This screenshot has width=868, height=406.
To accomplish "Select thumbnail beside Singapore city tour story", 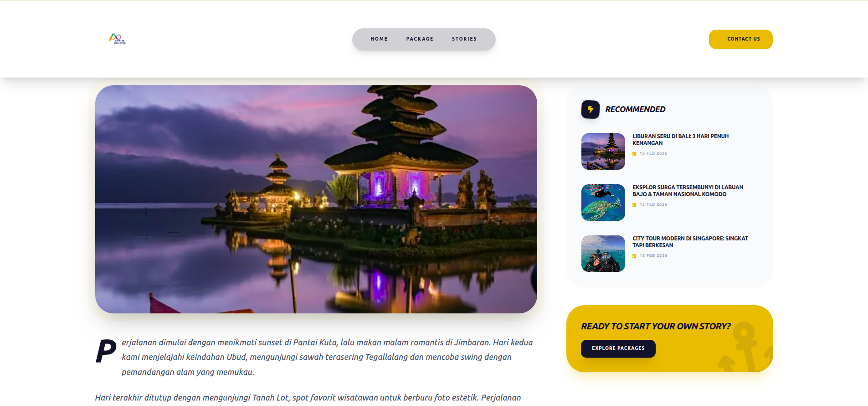I will coord(603,254).
